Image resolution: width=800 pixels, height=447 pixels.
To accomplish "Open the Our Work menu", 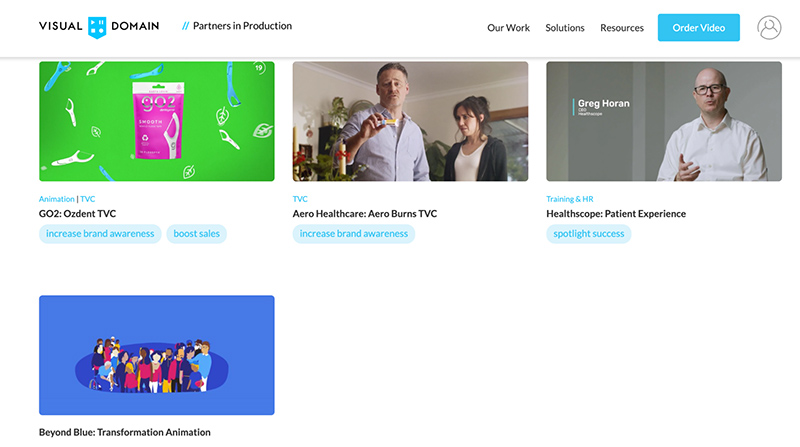I will pyautogui.click(x=508, y=28).
